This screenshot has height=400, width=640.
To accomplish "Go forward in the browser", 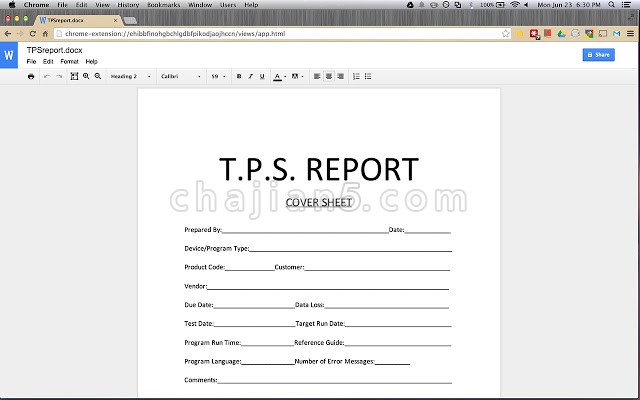I will click(x=20, y=34).
